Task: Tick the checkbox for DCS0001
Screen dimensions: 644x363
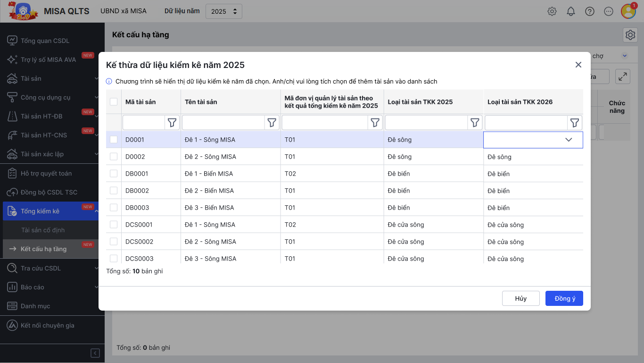Action: tap(114, 225)
